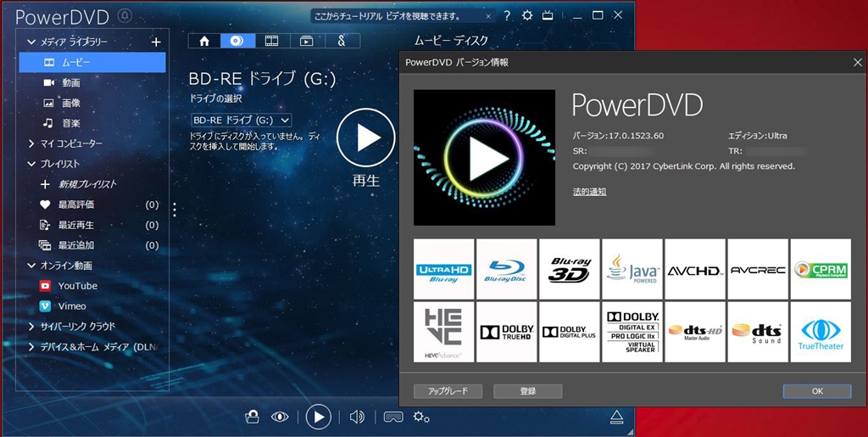Confirm the version dialog with OK
Viewport: 868px width, 437px height.
coord(817,391)
